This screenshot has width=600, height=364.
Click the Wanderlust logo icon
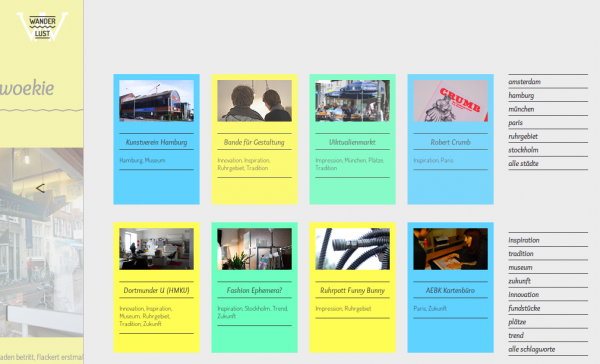pos(42,26)
